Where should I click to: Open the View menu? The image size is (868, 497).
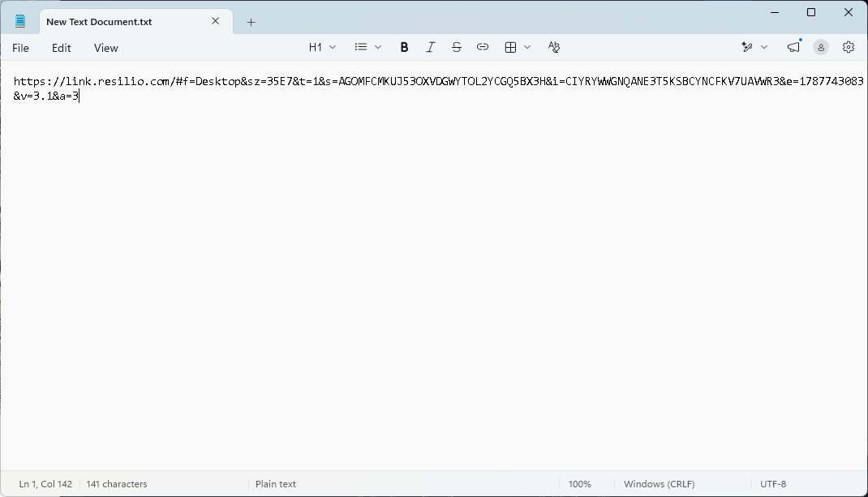[x=105, y=48]
